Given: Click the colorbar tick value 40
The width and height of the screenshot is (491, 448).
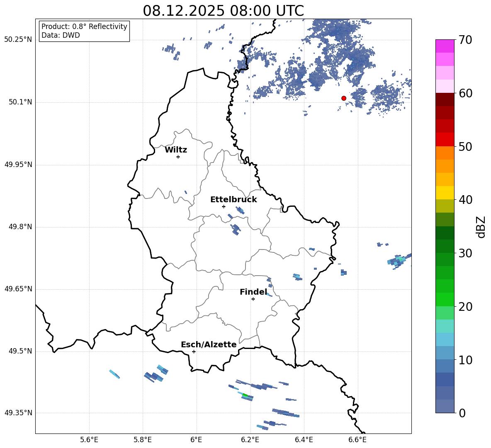Looking at the screenshot, I should pyautogui.click(x=465, y=200).
